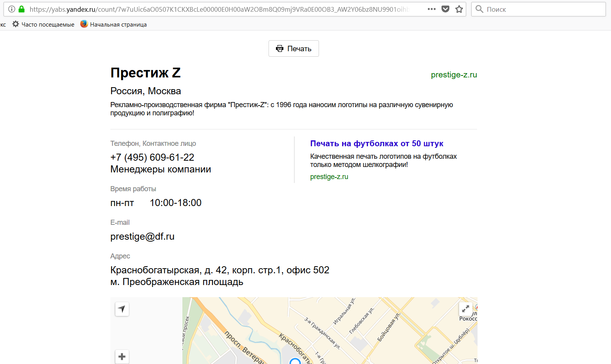Click the phone number +7 (495) 609-61-22

(152, 157)
